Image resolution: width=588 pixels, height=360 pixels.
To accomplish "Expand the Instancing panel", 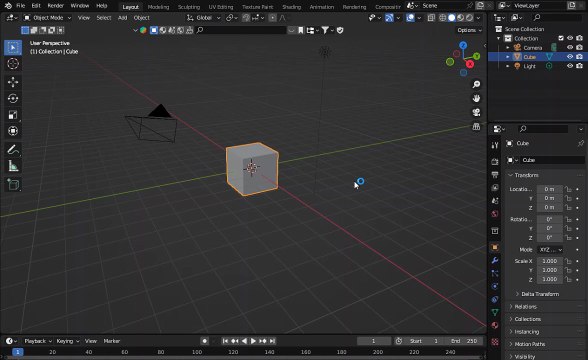I will point(526,332).
